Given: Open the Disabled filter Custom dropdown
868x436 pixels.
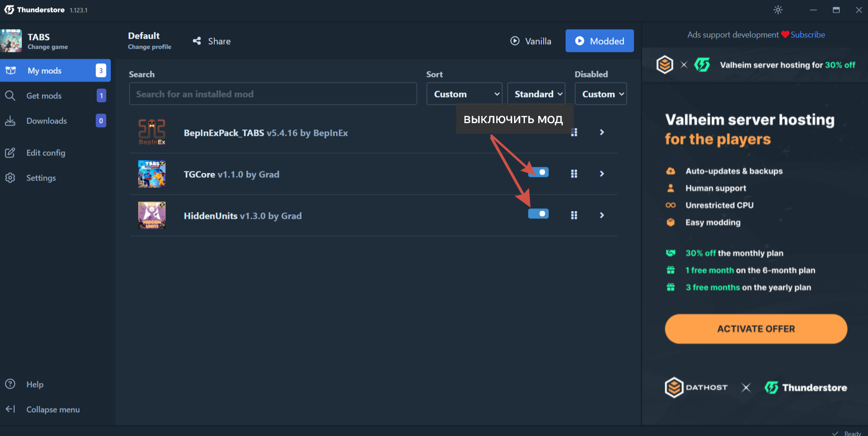Looking at the screenshot, I should click(601, 94).
